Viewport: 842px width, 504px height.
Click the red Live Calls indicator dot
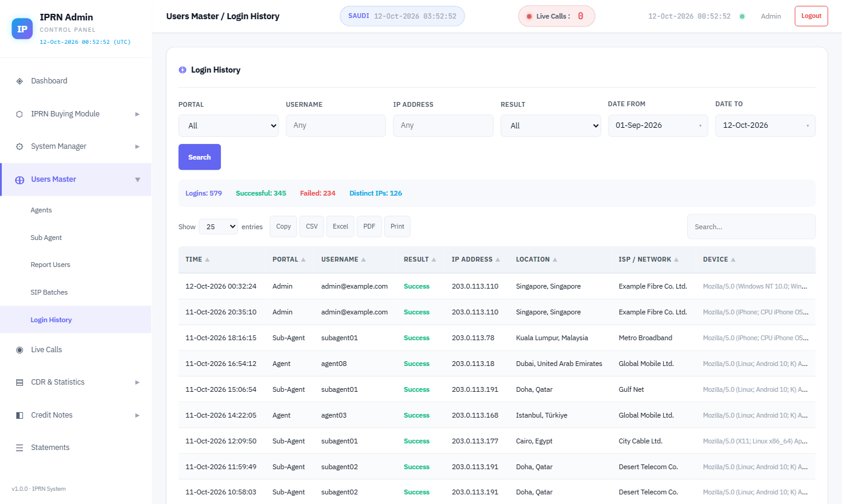tap(529, 16)
